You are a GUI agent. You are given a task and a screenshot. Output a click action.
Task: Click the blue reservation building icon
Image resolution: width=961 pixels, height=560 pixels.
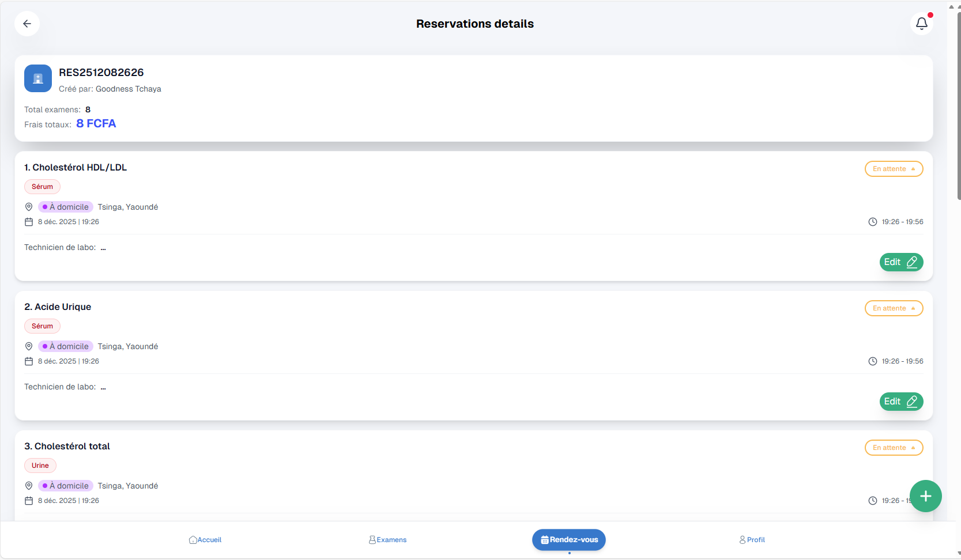click(x=38, y=78)
